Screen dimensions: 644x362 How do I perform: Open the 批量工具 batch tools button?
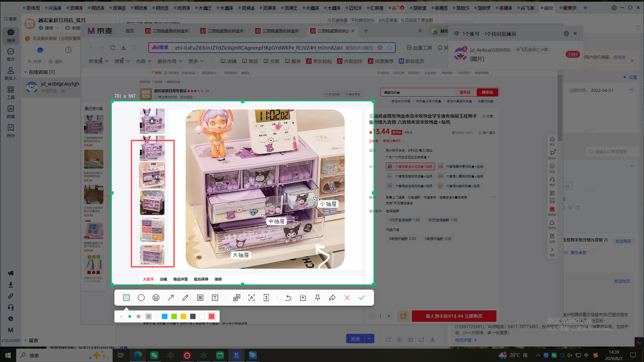(x=419, y=48)
